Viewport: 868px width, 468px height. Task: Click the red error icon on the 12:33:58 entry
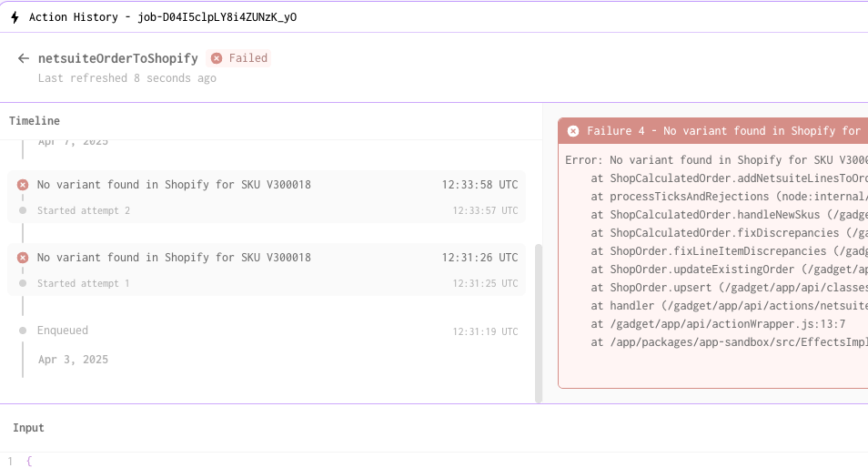coord(23,185)
